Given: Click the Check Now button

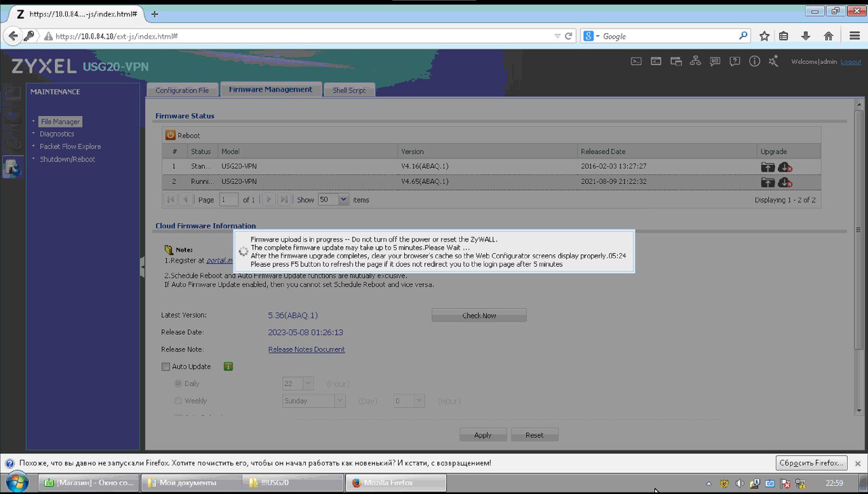Looking at the screenshot, I should tap(479, 316).
